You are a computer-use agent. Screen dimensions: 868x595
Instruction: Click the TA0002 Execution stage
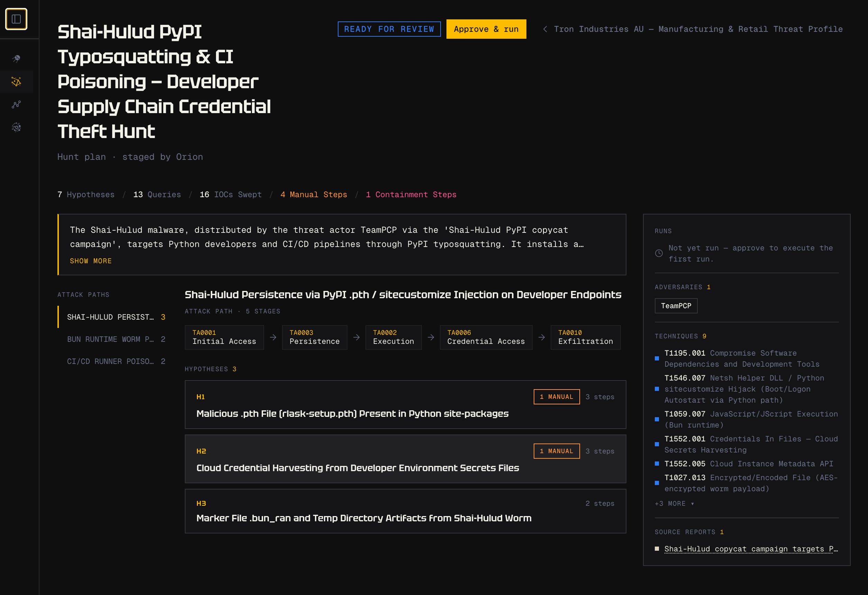click(393, 337)
